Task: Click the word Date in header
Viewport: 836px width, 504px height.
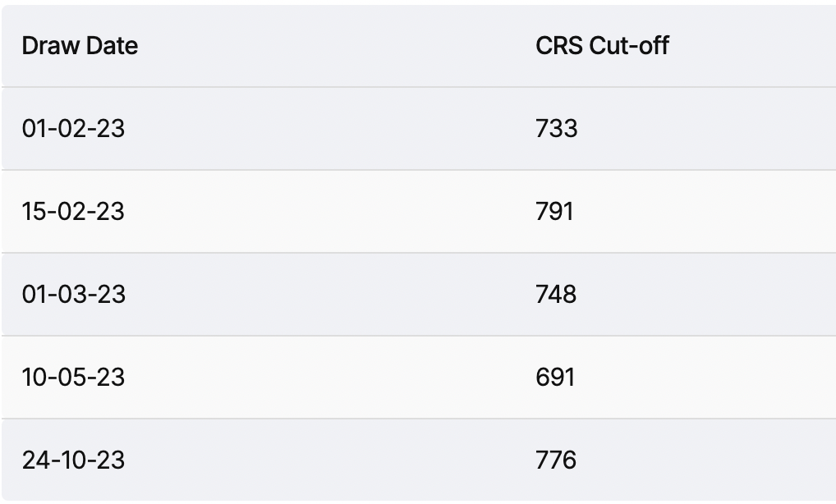Action: click(112, 46)
